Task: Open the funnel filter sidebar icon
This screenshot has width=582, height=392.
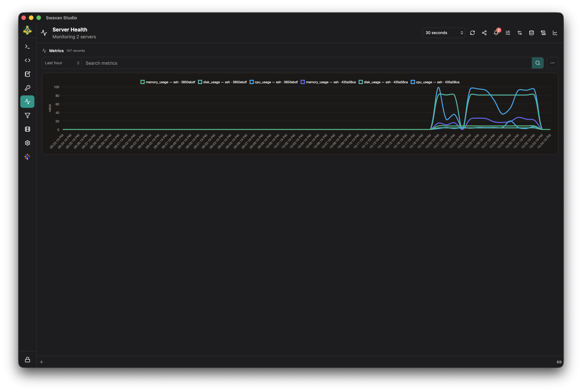Action: tap(28, 116)
